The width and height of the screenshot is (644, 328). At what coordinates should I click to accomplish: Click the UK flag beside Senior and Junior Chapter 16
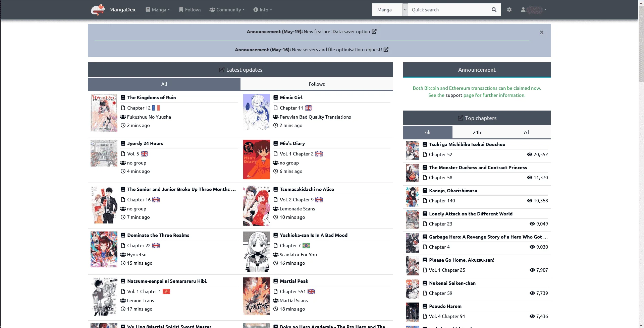pos(156,200)
